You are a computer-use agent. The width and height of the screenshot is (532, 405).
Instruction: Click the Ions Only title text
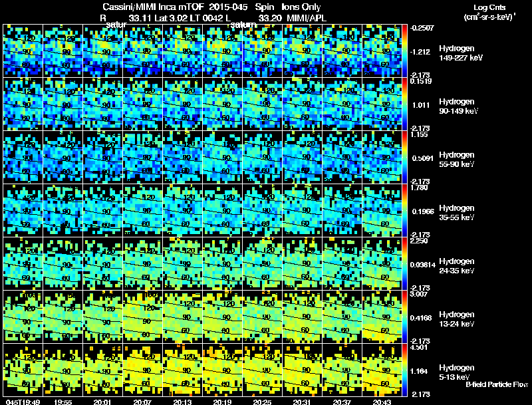click(301, 7)
